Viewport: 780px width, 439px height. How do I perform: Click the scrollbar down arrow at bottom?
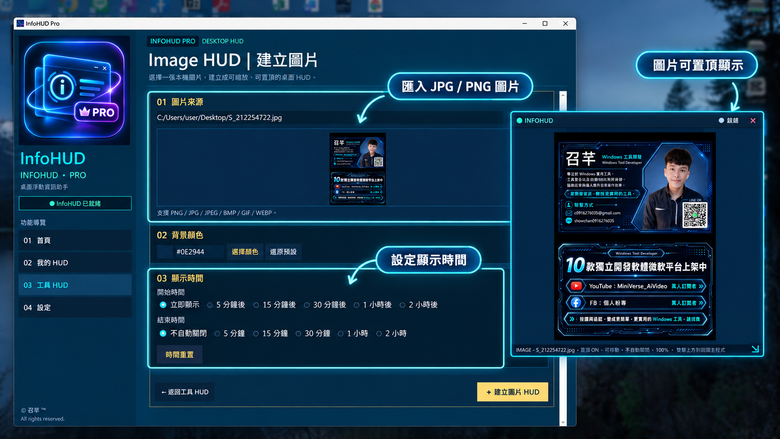point(563,422)
